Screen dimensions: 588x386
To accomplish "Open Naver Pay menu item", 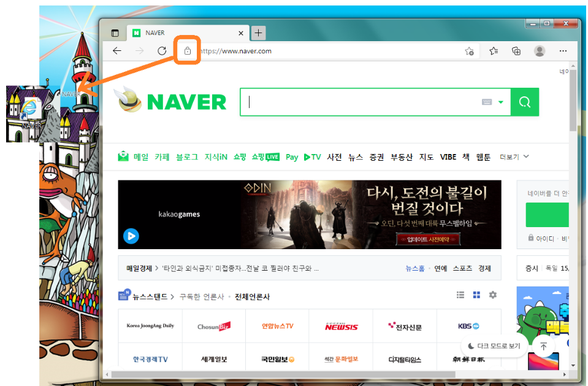I will 292,157.
